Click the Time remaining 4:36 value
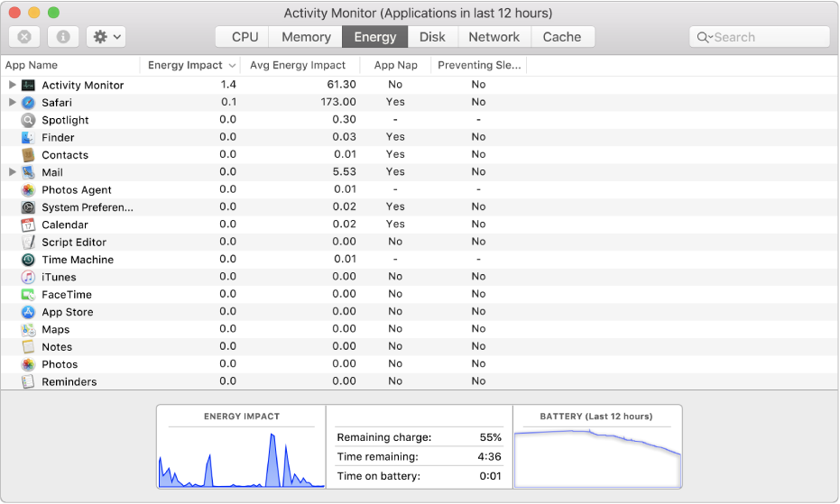The width and height of the screenshot is (840, 504). click(x=490, y=457)
